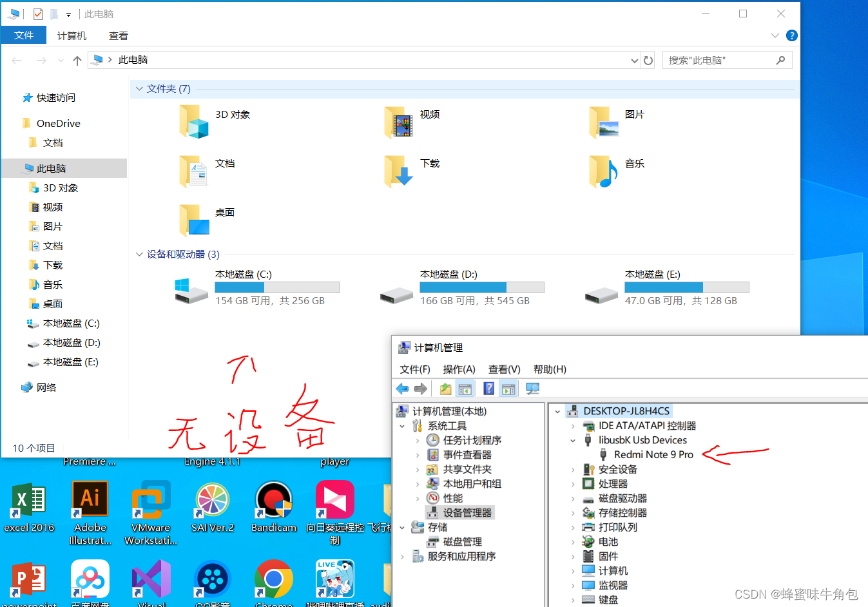Image resolution: width=868 pixels, height=607 pixels.
Task: Open VMware Workstation desktop shortcut
Action: click(x=151, y=514)
